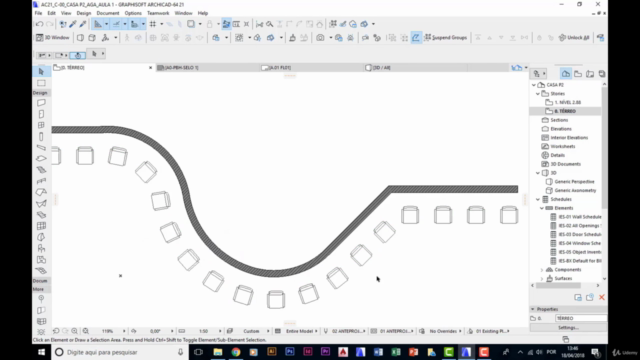Open the IES-01 Wall Schedule
The image size is (640, 360).
pyautogui.click(x=580, y=217)
